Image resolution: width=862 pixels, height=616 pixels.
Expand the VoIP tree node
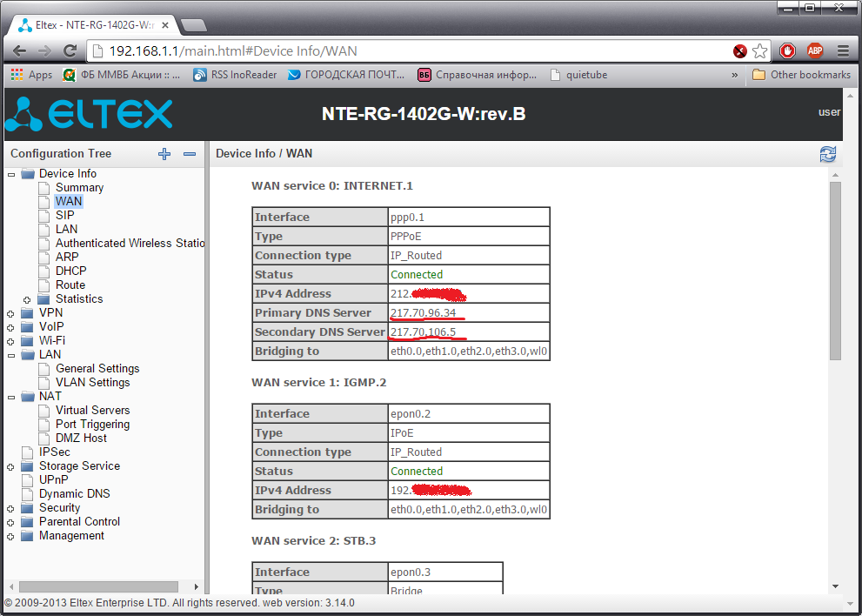coord(11,327)
